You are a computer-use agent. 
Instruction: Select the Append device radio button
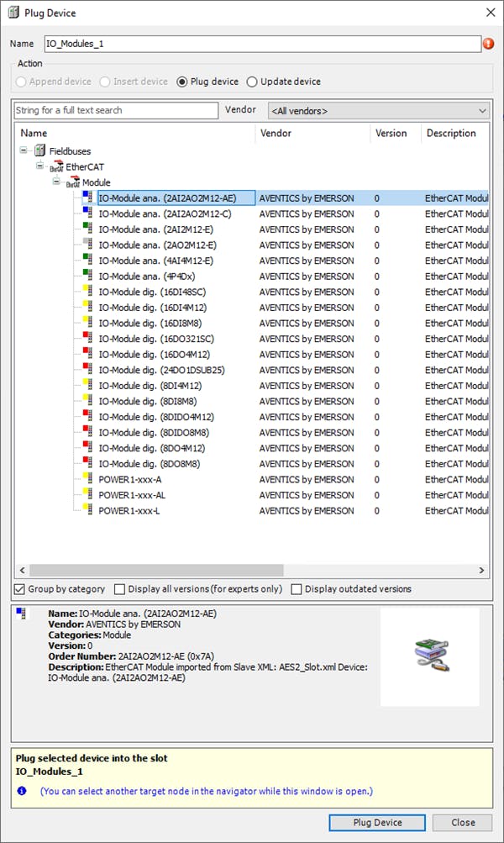pyautogui.click(x=21, y=82)
